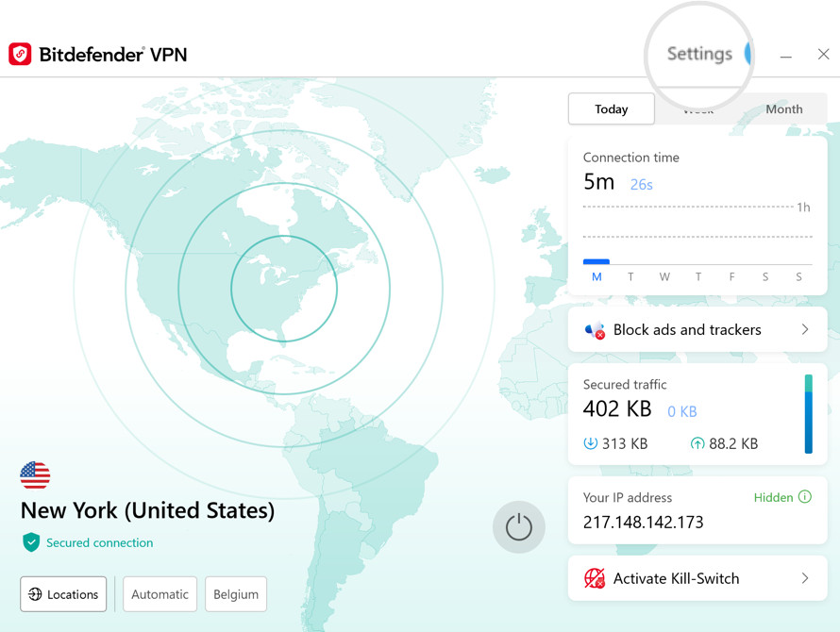The width and height of the screenshot is (840, 632).
Task: Click the Kill-Switch icon
Action: (x=594, y=578)
